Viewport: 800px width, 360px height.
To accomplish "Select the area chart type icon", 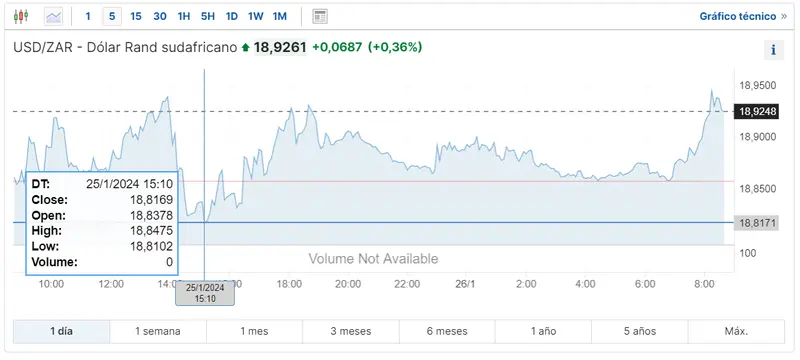I will [53, 16].
